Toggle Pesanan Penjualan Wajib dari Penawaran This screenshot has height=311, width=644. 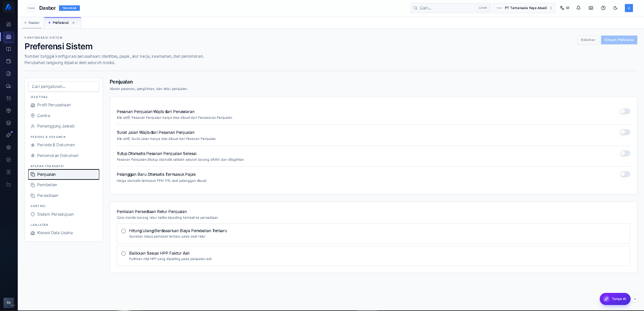(x=625, y=111)
